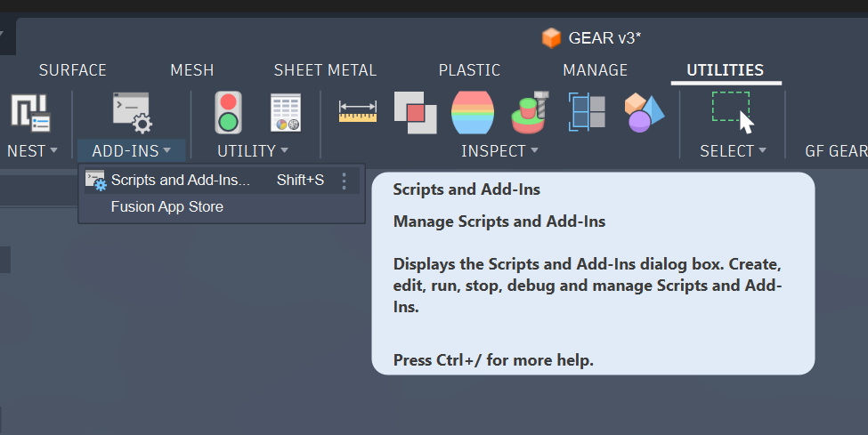Image resolution: width=868 pixels, height=435 pixels.
Task: Select the Measure ruler tool
Action: 358,111
